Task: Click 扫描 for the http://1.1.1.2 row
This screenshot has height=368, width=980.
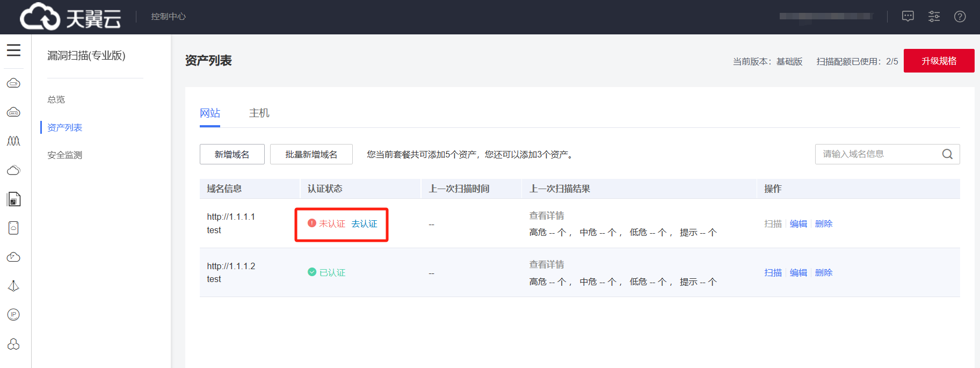Action: (x=773, y=272)
